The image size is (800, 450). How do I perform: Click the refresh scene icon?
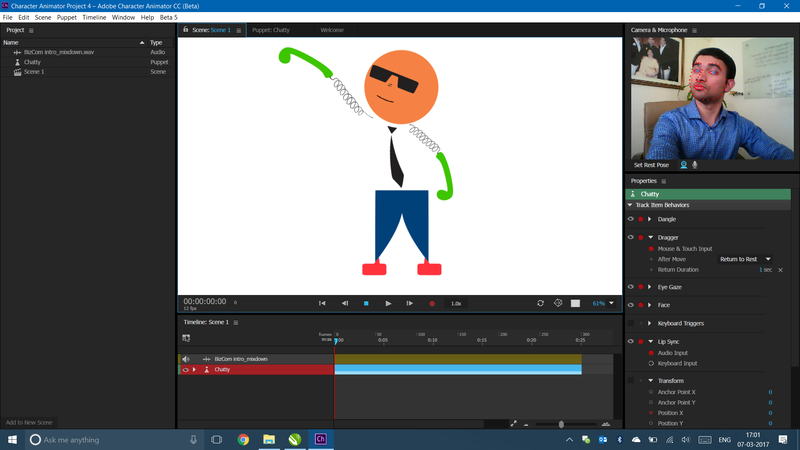click(540, 303)
